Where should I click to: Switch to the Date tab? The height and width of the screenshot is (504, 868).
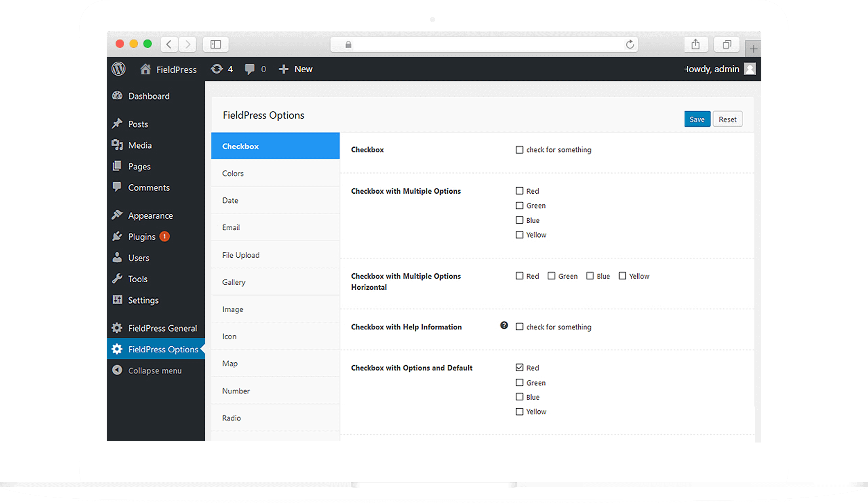click(275, 200)
